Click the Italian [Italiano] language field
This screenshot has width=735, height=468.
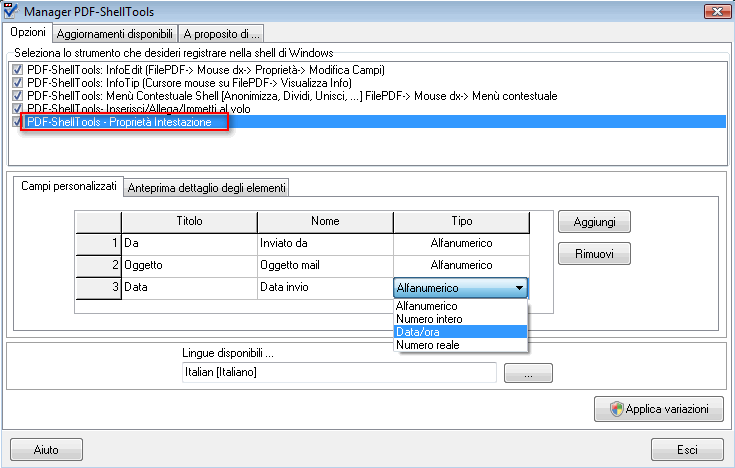coord(339,372)
